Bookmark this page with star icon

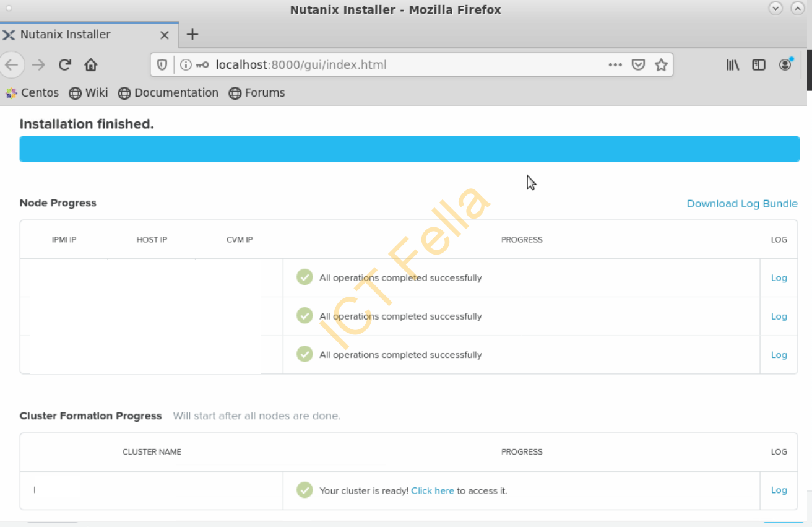(x=661, y=64)
